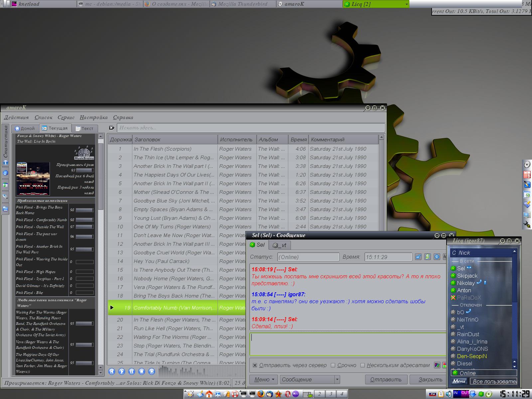Screen dimensions: 532x399
Task: Open the Licq contact list Menu button
Action: (x=459, y=381)
